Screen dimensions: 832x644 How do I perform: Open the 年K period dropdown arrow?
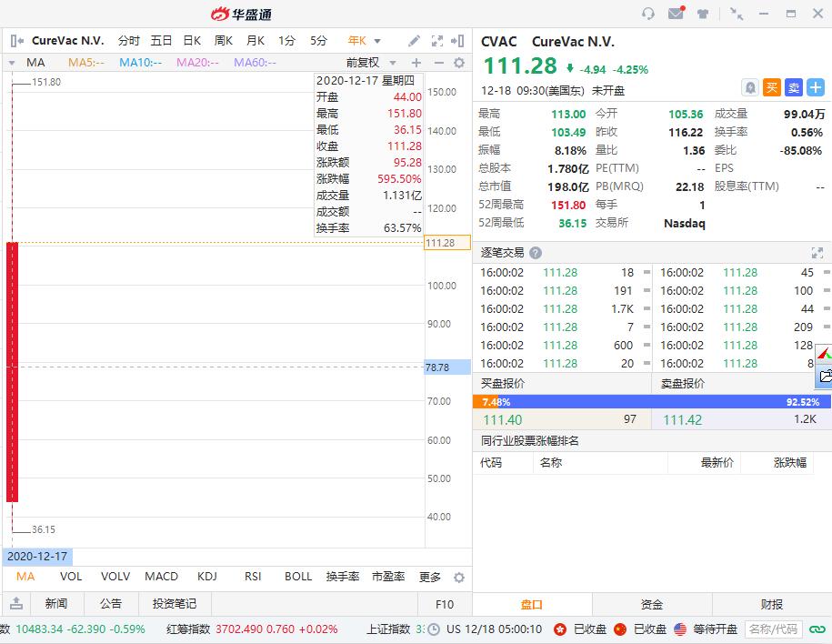377,41
